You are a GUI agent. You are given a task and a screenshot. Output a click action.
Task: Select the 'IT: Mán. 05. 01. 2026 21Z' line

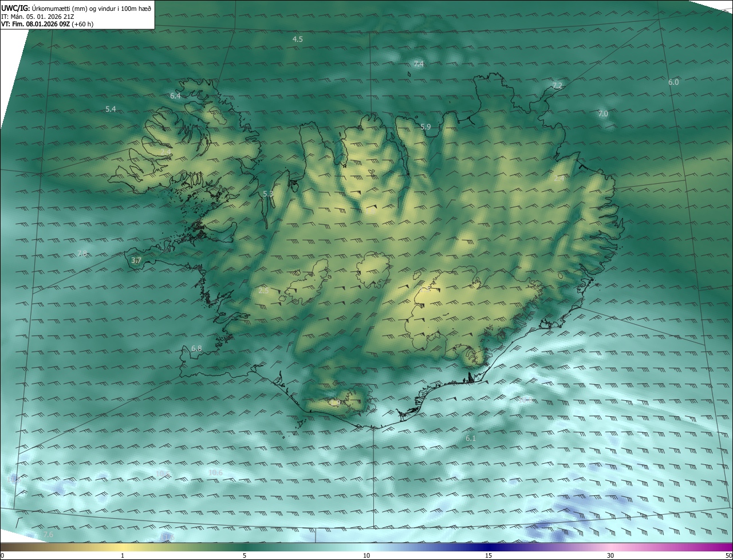pos(38,16)
